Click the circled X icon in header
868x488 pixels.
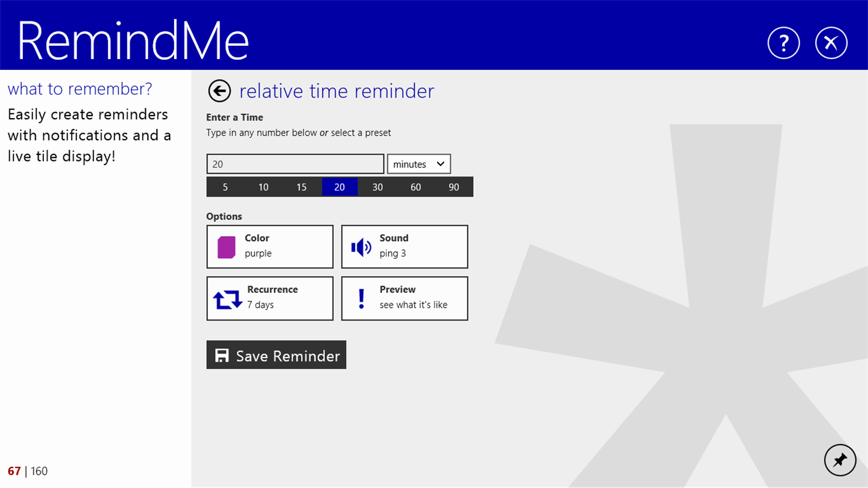pyautogui.click(x=831, y=43)
